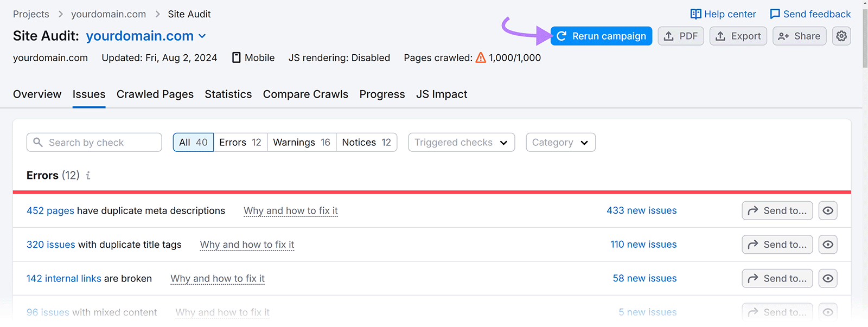Hide the broken internal links issue
Image resolution: width=868 pixels, height=327 pixels.
pos(828,278)
